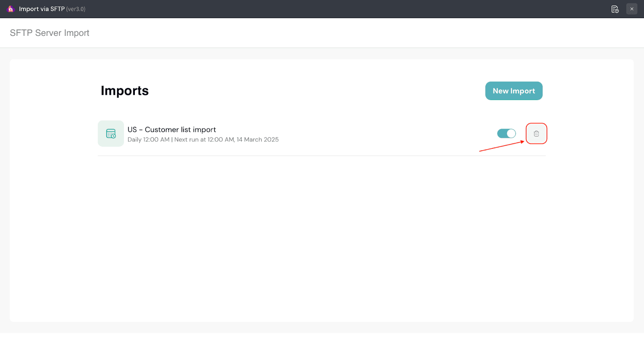This screenshot has width=644, height=361.
Task: Click the Import via SFTP window title
Action: pyautogui.click(x=41, y=9)
